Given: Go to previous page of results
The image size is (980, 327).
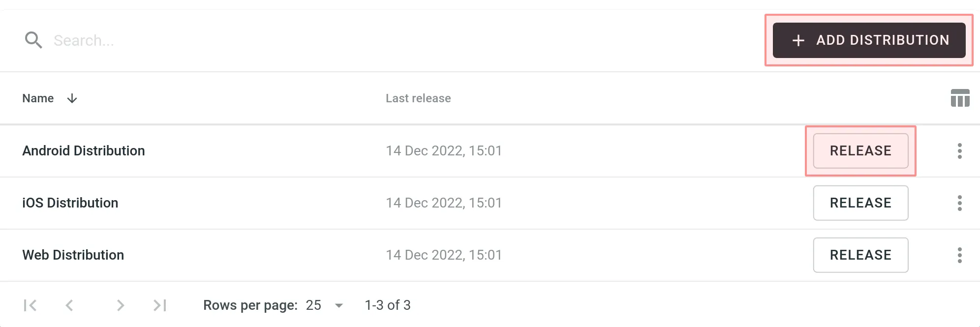Looking at the screenshot, I should point(69,305).
